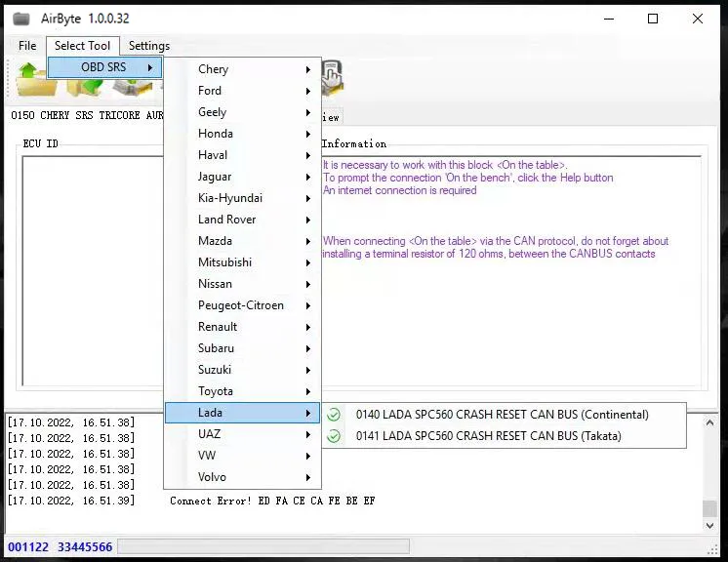
Task: Open the File menu
Action: point(27,46)
